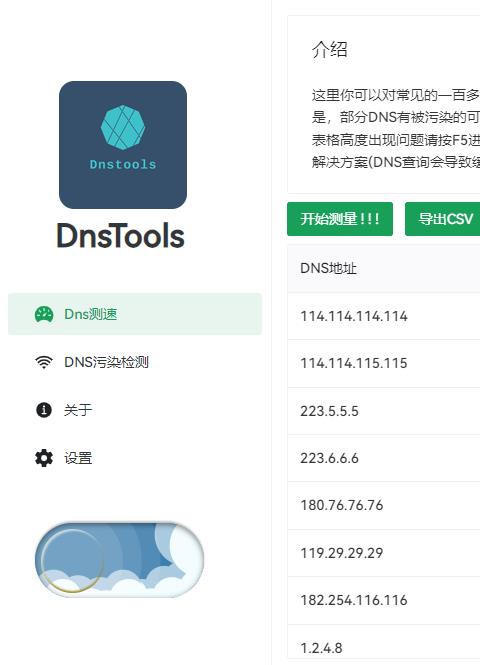Click the wifi icon for DNS污染检测
This screenshot has height=665, width=480.
pyautogui.click(x=44, y=362)
